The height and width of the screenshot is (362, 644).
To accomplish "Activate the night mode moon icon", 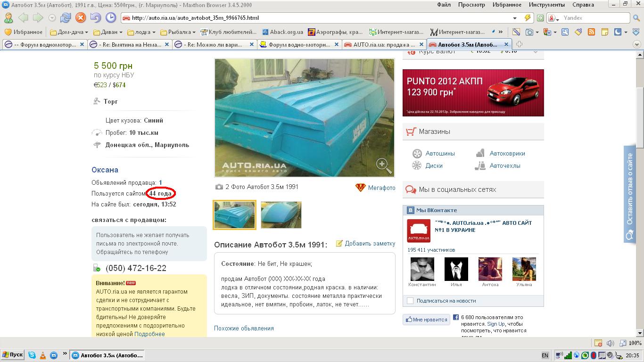I will click(618, 32).
